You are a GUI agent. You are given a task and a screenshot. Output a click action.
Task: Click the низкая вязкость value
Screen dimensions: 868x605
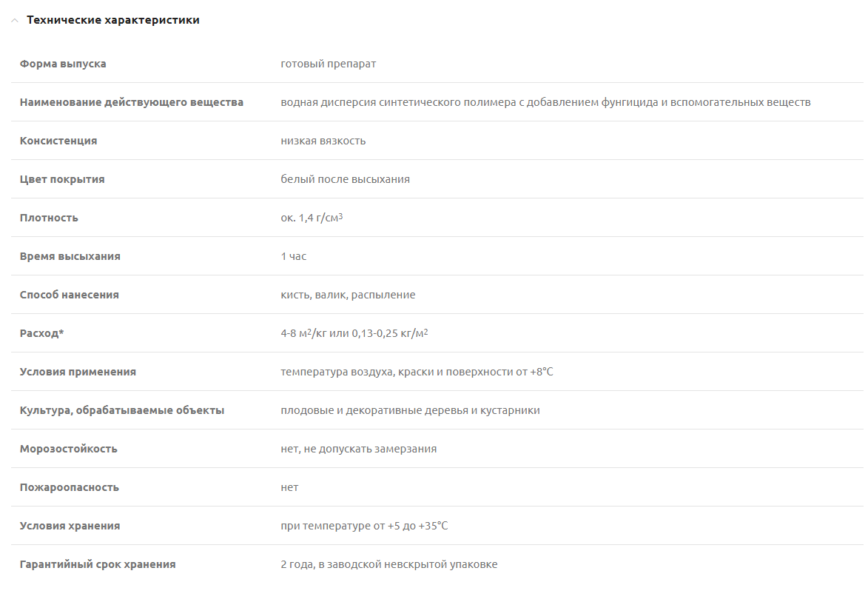coord(323,141)
